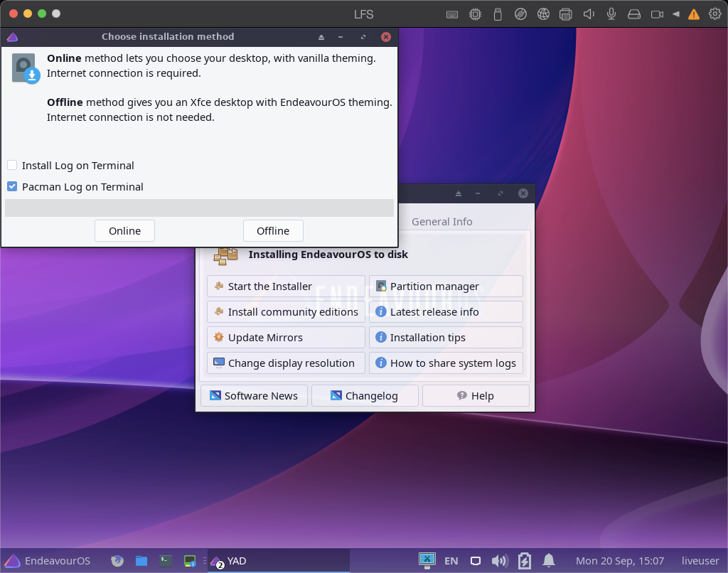Open the EndeavourOS application menu
The image size is (728, 573).
[x=48, y=561]
